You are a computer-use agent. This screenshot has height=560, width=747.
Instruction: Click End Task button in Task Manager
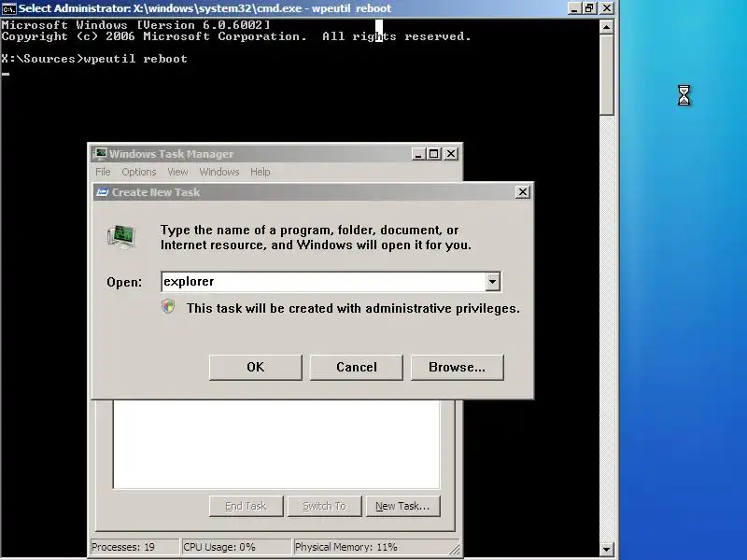(246, 506)
